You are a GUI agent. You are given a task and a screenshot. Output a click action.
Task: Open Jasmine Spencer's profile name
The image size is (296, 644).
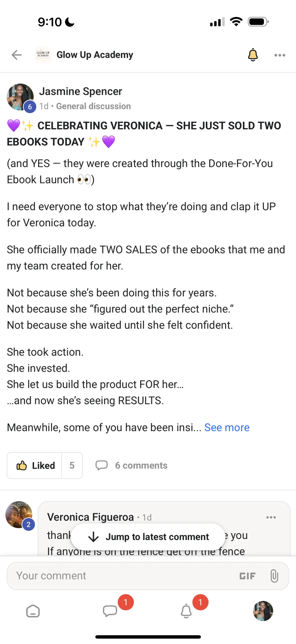tap(80, 91)
